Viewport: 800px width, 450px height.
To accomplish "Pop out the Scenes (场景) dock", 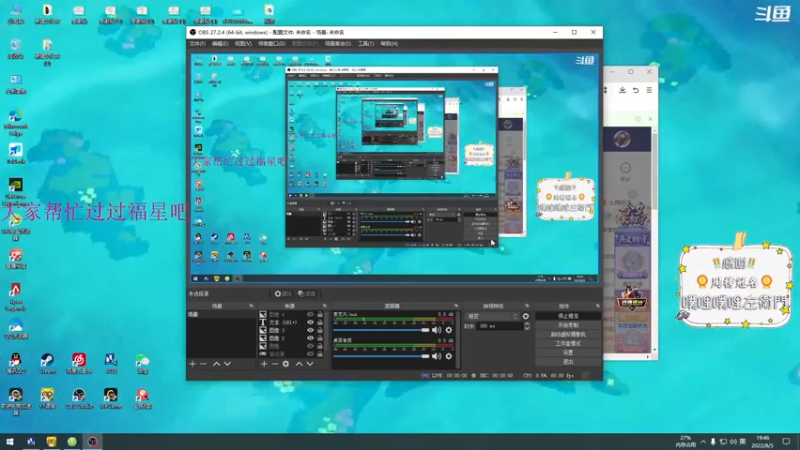I will click(251, 306).
